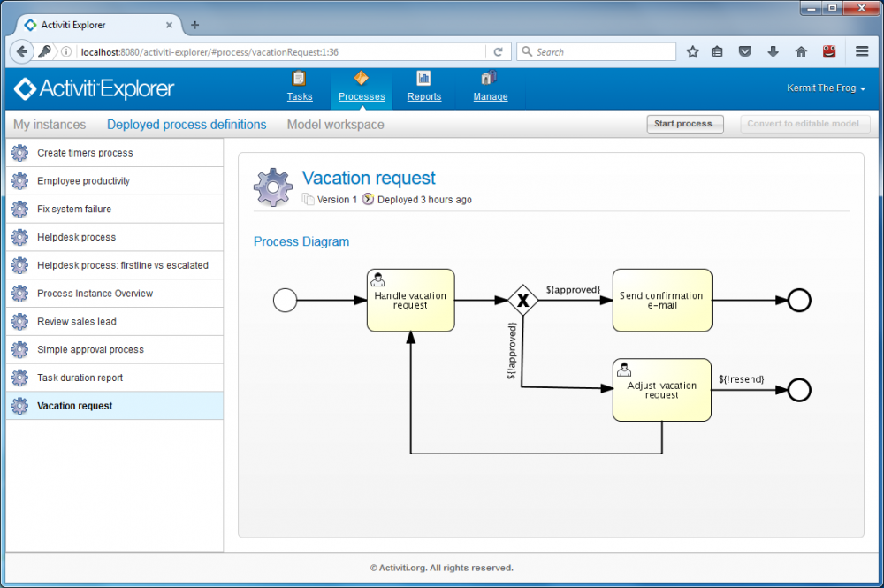884x588 pixels.
Task: Click the Manage icon
Action: pos(489,78)
